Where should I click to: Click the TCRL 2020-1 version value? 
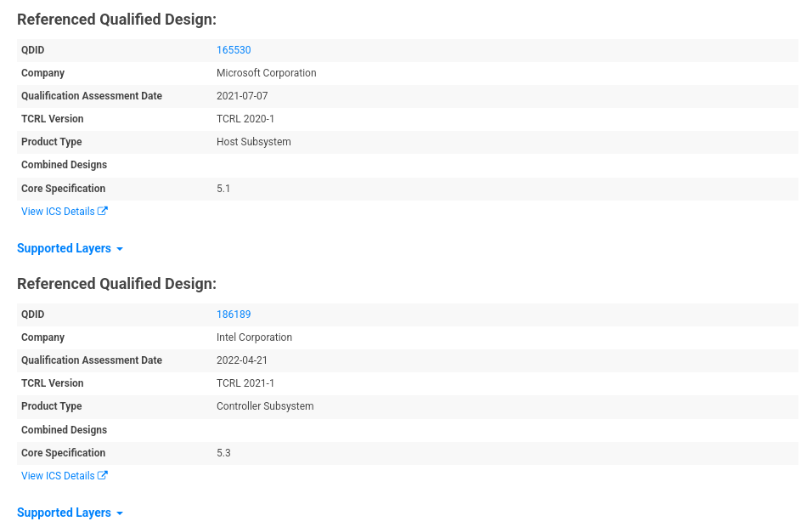pos(245,119)
